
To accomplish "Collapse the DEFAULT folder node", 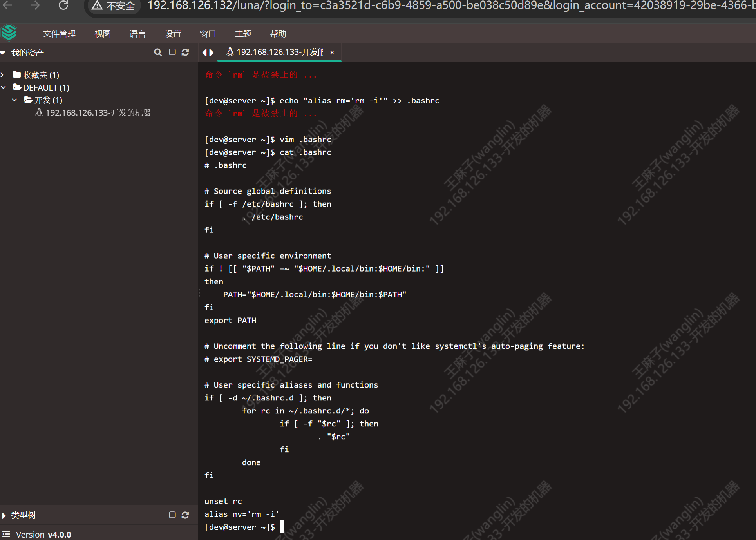I will 4,87.
